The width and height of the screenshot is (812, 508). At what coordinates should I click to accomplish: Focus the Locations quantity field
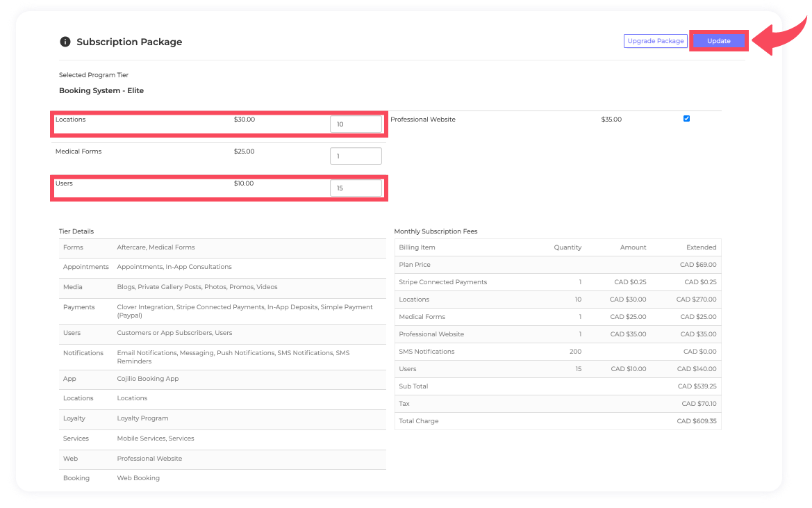pyautogui.click(x=356, y=124)
